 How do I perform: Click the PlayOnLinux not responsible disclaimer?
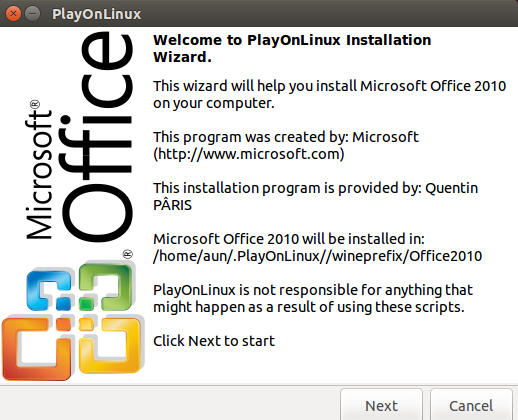point(313,298)
